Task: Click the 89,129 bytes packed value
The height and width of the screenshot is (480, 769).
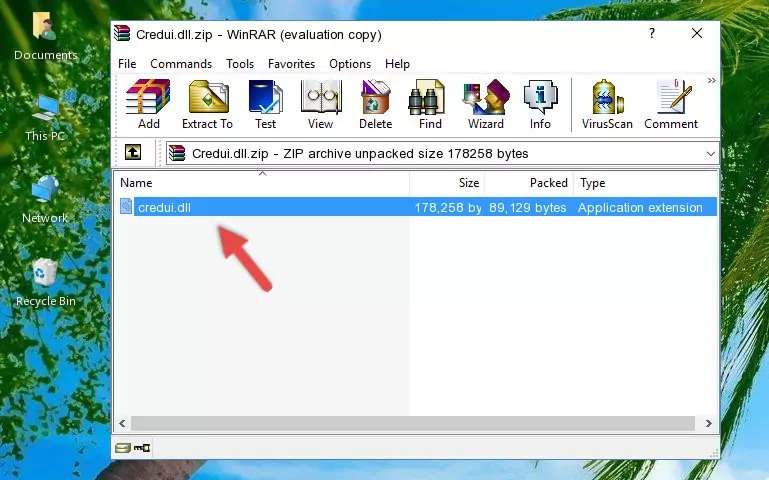Action: coord(527,207)
